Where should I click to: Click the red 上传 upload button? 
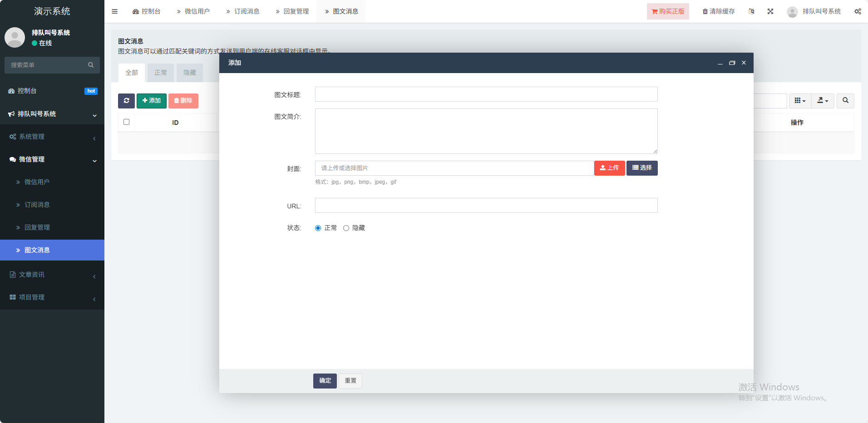point(609,168)
